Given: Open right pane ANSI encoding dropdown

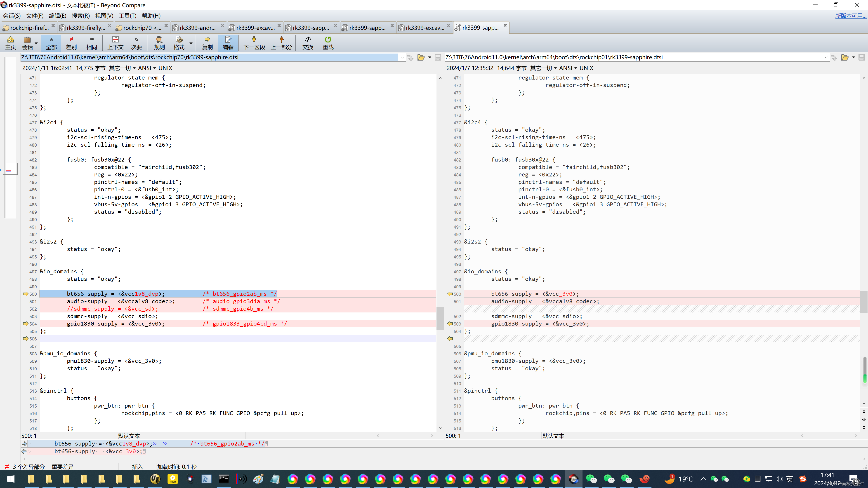Looking at the screenshot, I should [568, 68].
